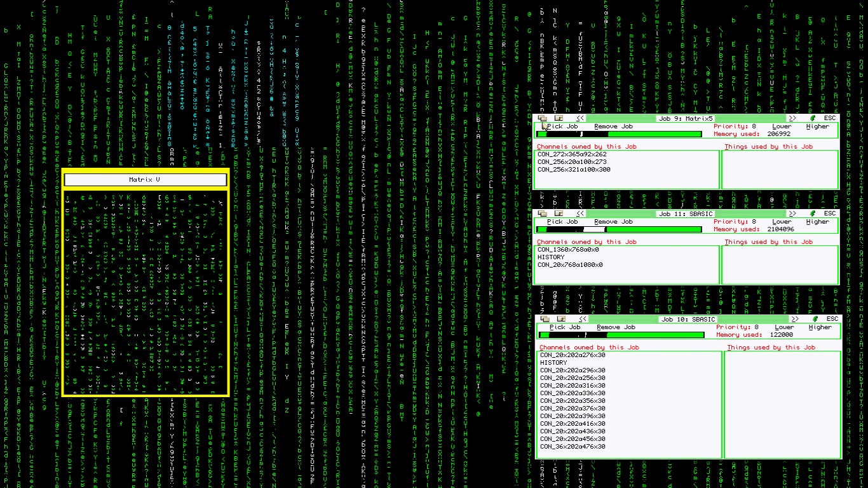Click the resize-window icon in Job 9: Matrix5 window
868x488 pixels.
558,118
